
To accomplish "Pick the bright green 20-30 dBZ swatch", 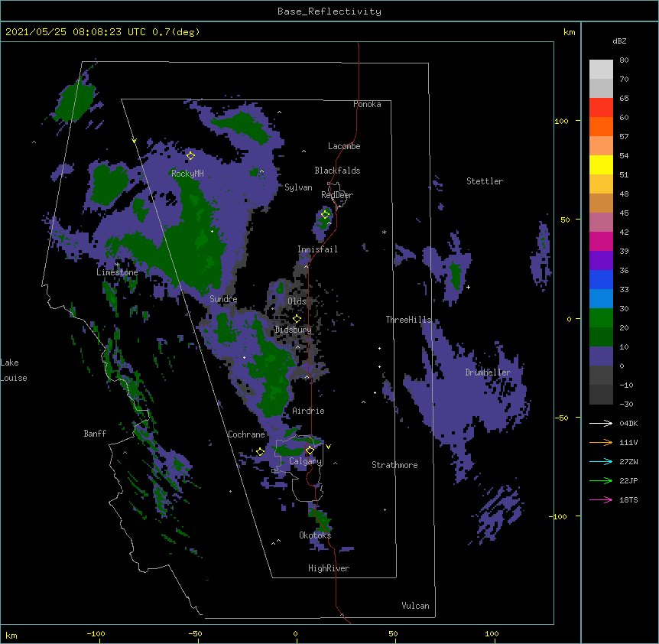I will click(601, 318).
